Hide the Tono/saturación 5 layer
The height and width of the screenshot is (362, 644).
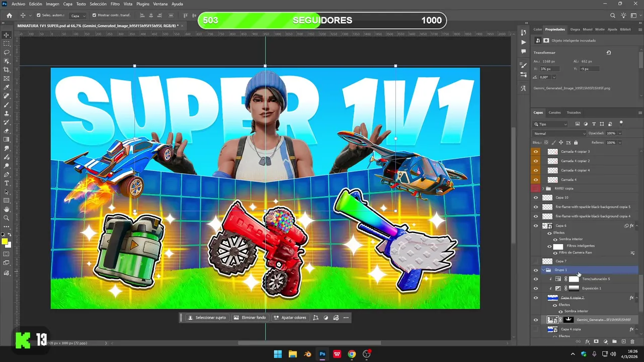(x=535, y=279)
